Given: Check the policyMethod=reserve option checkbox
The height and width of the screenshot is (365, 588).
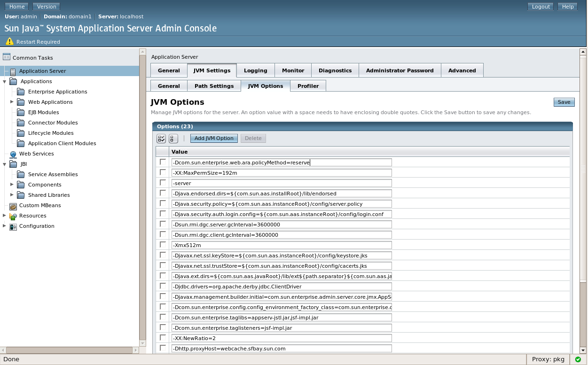Looking at the screenshot, I should 163,162.
